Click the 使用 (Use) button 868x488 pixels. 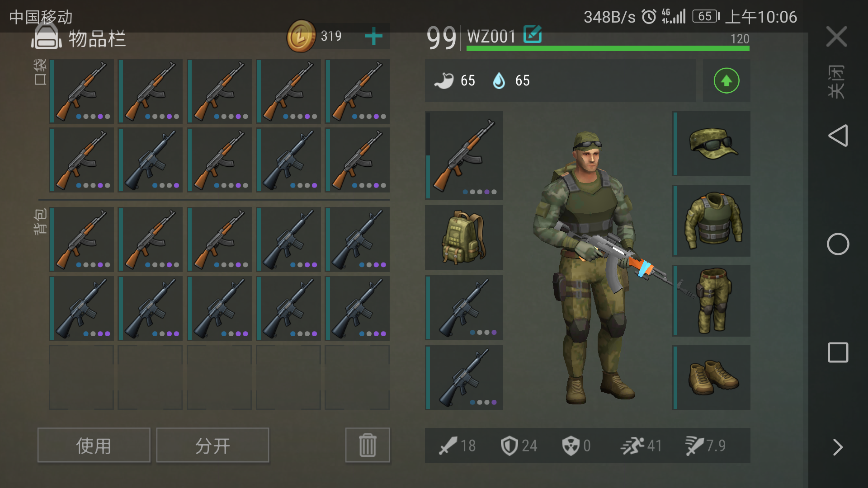[94, 445]
